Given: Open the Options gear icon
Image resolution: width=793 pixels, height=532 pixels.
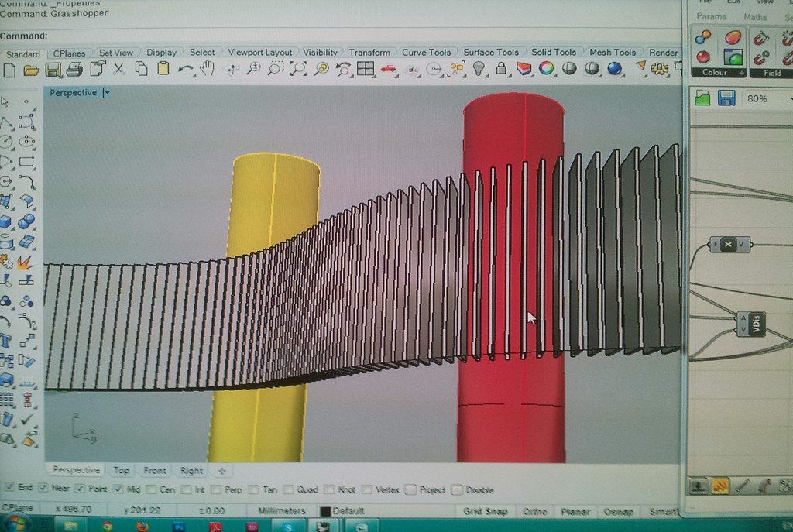Looking at the screenshot, I should pyautogui.click(x=659, y=69).
